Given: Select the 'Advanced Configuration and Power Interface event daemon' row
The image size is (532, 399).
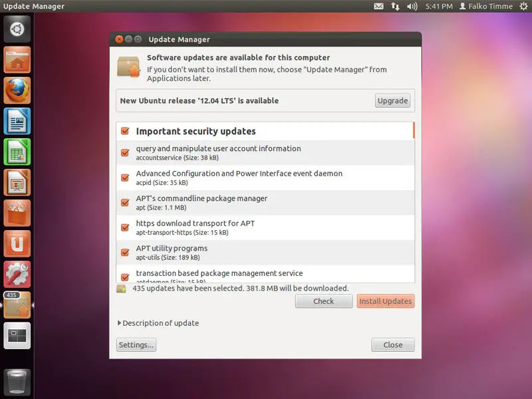Looking at the screenshot, I should 265,178.
